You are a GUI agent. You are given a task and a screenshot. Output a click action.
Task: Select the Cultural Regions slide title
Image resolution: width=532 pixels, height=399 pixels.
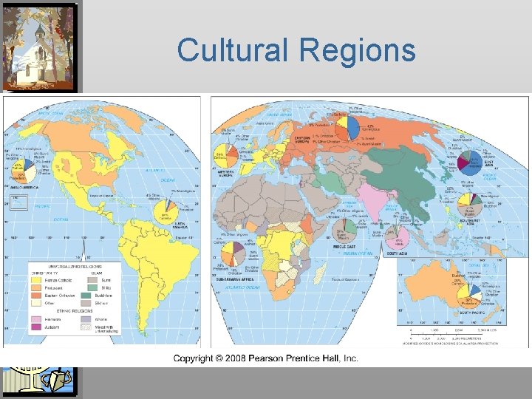[x=296, y=50]
